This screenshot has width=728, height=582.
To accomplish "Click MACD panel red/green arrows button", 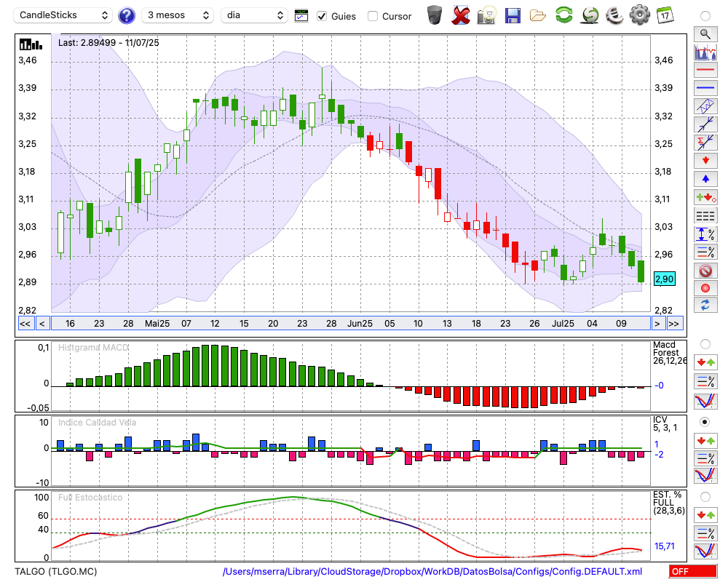I will tap(705, 362).
